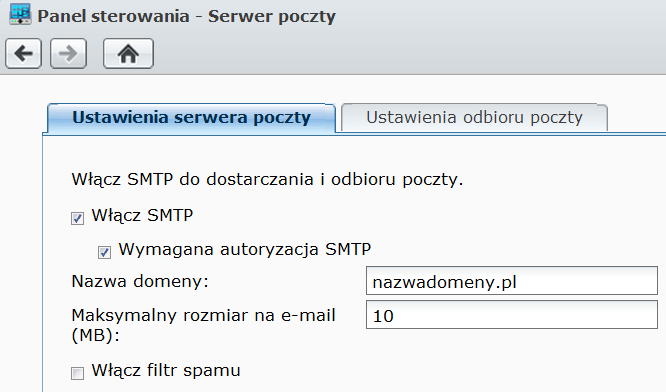Viewport: 666px width, 392px height.
Task: Go back with the left arrow button
Action: pos(23,54)
